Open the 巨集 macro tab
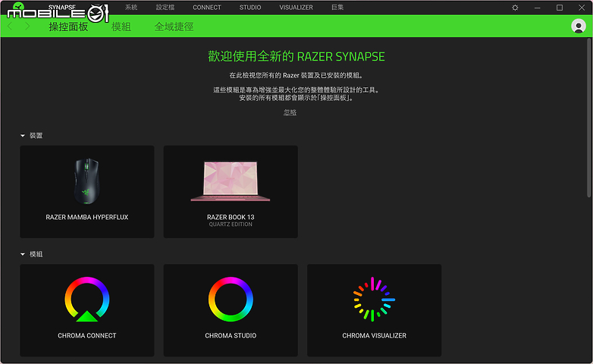 [337, 7]
